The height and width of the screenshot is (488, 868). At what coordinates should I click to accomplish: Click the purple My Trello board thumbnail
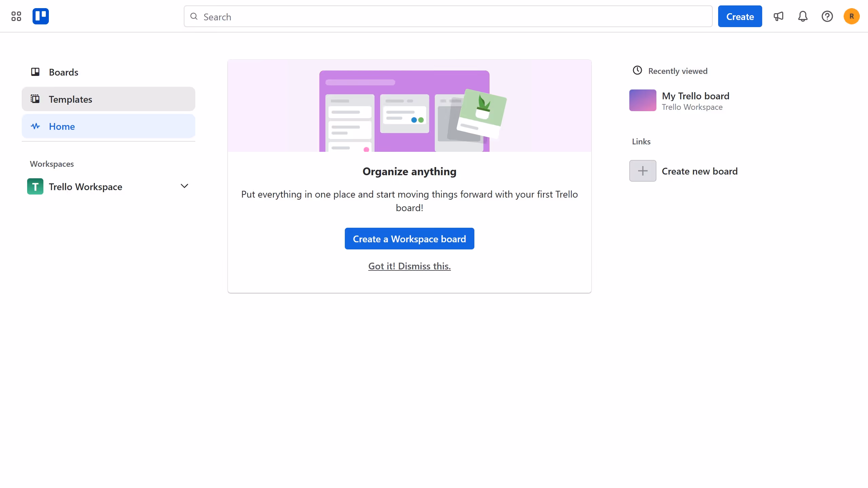(x=643, y=100)
